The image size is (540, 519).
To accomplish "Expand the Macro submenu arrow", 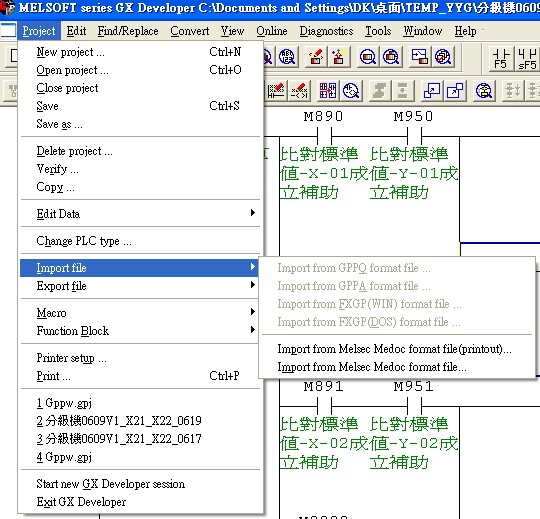I will (x=253, y=312).
